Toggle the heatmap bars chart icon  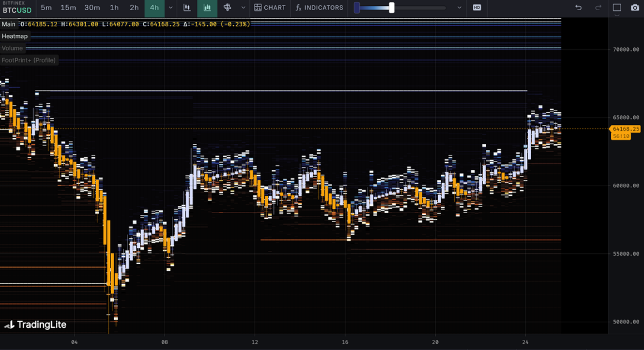[x=207, y=8]
